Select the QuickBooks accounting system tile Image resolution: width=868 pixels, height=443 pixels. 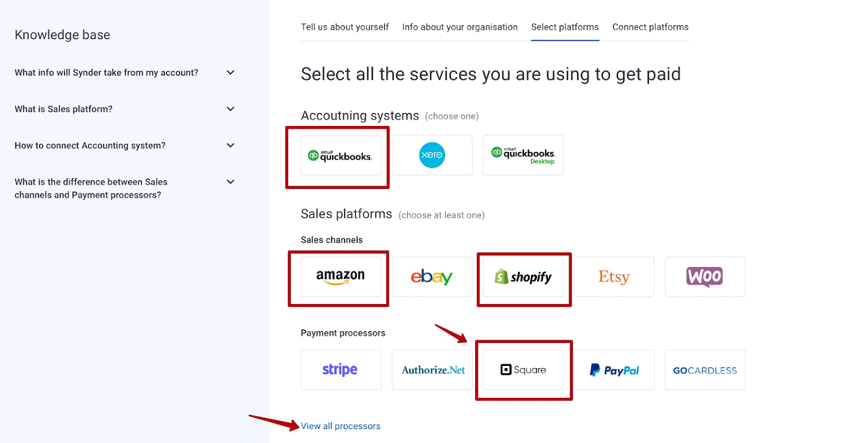(341, 156)
